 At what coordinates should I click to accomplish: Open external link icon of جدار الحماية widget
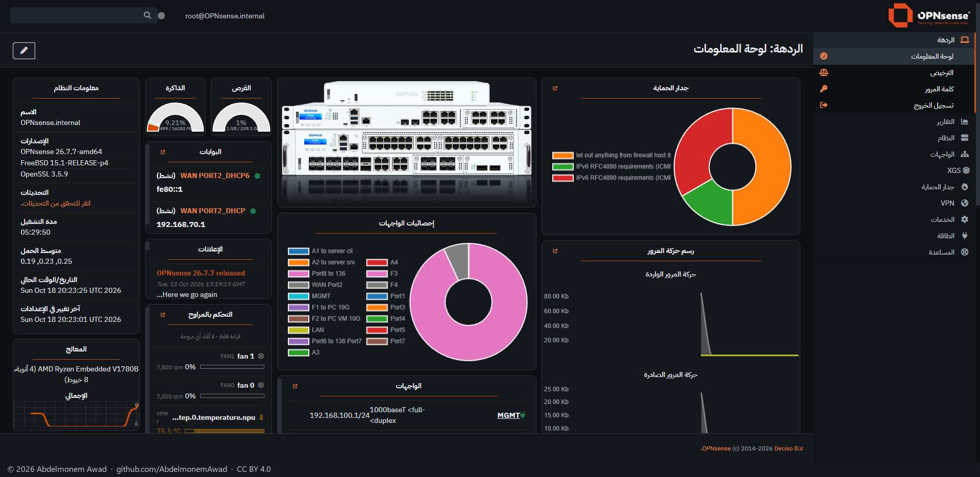coord(555,88)
